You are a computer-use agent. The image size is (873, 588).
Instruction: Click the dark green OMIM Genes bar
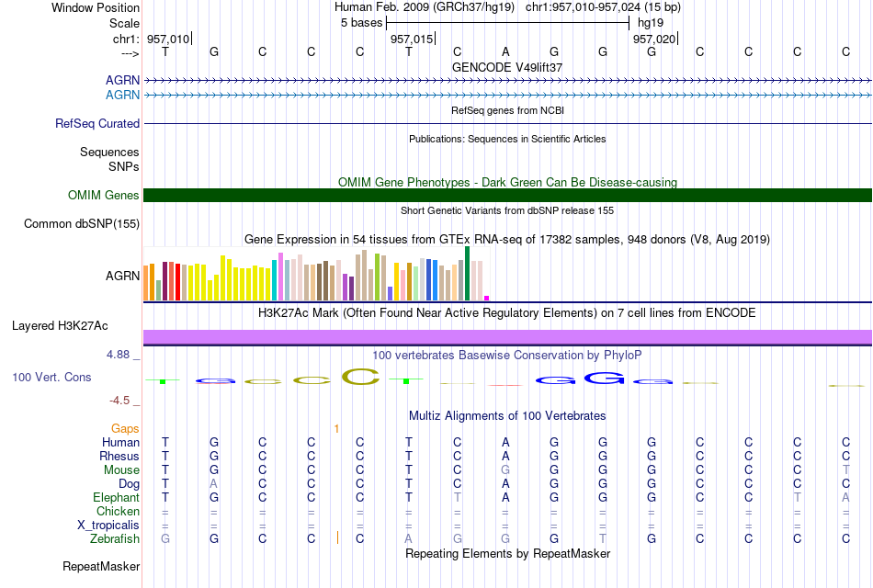coord(507,195)
